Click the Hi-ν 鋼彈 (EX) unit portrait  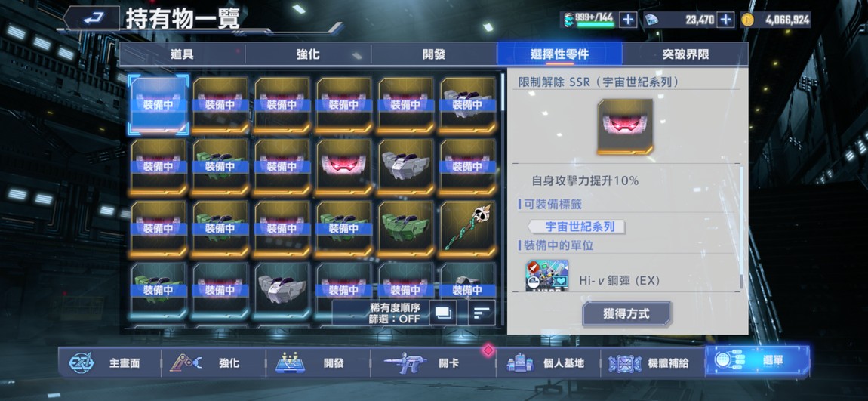pos(547,277)
